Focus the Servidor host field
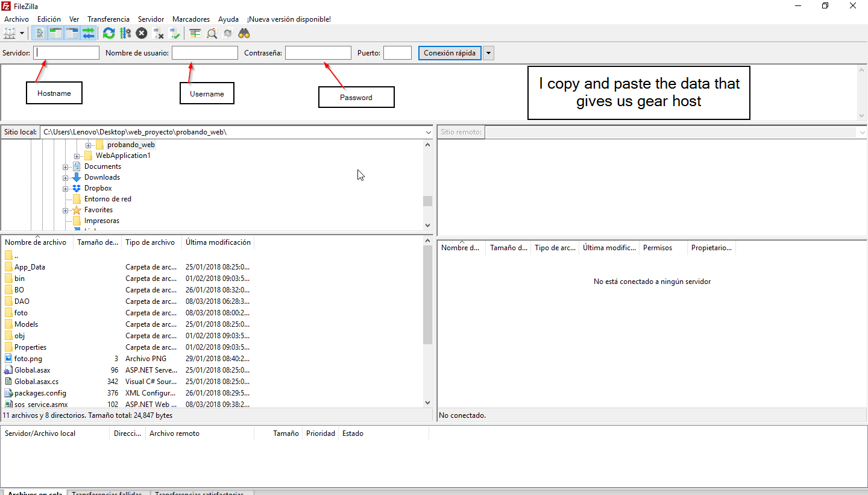Image resolution: width=868 pixels, height=495 pixels. pyautogui.click(x=66, y=53)
